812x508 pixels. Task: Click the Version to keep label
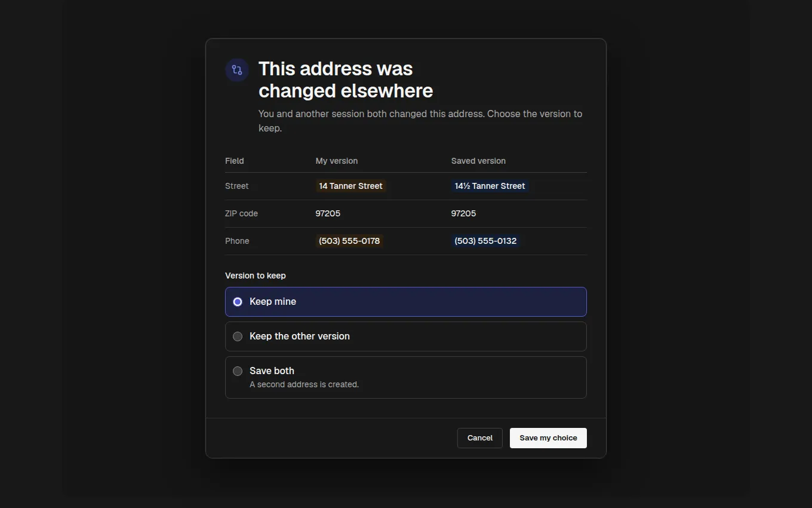click(256, 276)
